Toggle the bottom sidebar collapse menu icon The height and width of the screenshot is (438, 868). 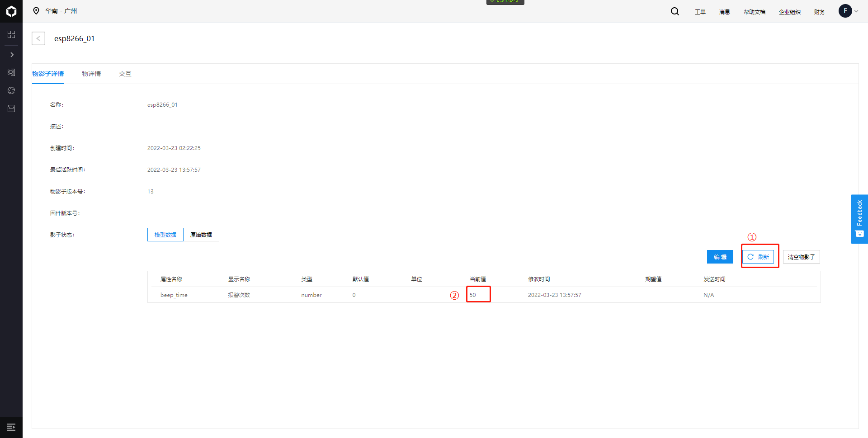[x=11, y=427]
